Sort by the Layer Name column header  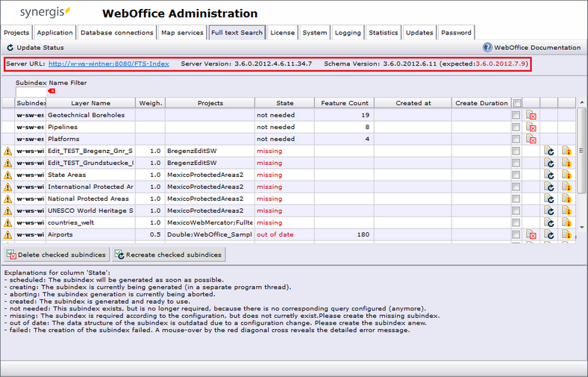pos(90,103)
